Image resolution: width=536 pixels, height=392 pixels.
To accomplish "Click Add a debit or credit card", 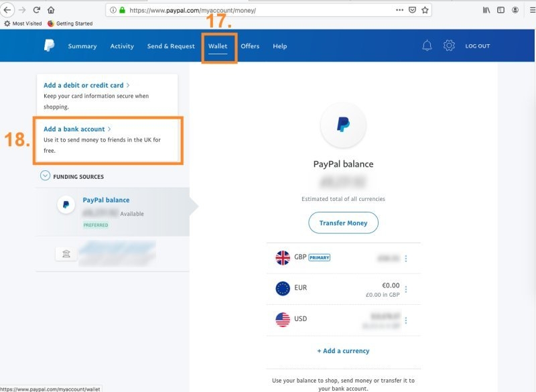I will (86, 86).
